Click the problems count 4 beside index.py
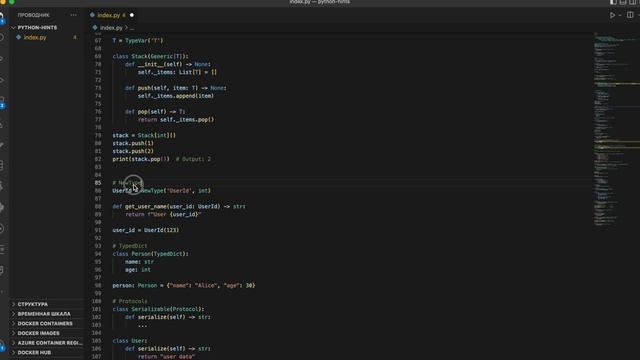Screen dimensions: 640x360 tap(75, 37)
